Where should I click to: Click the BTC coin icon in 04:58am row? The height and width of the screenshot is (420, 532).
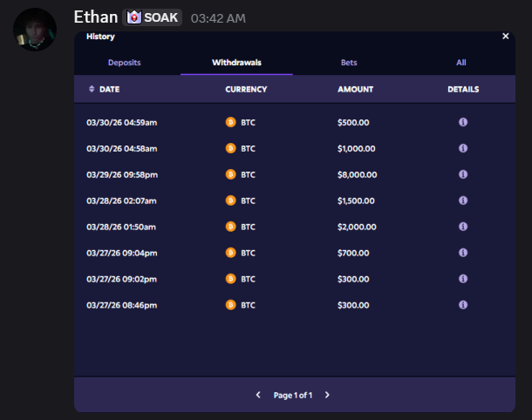click(x=231, y=148)
